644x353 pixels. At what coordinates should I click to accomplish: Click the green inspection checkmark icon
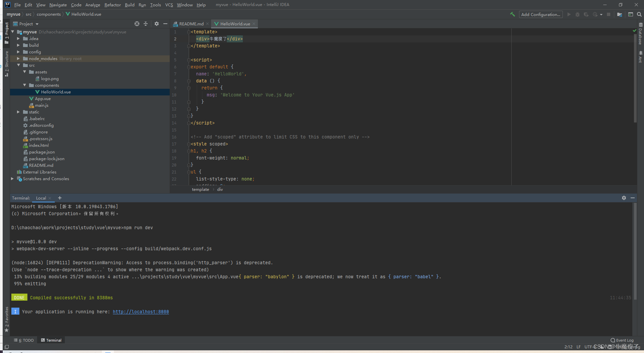[634, 31]
